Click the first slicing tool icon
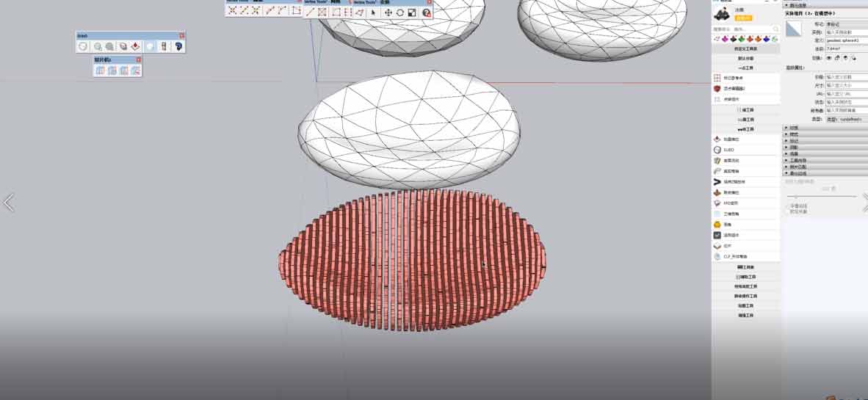 [x=99, y=70]
